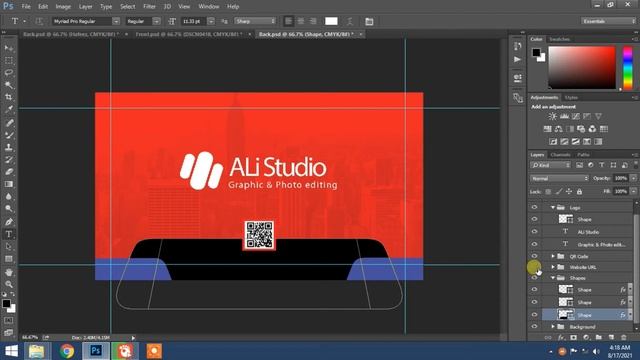Screen dimensions: 640x360
Task: Expand the Background layer group
Action: tap(553, 327)
